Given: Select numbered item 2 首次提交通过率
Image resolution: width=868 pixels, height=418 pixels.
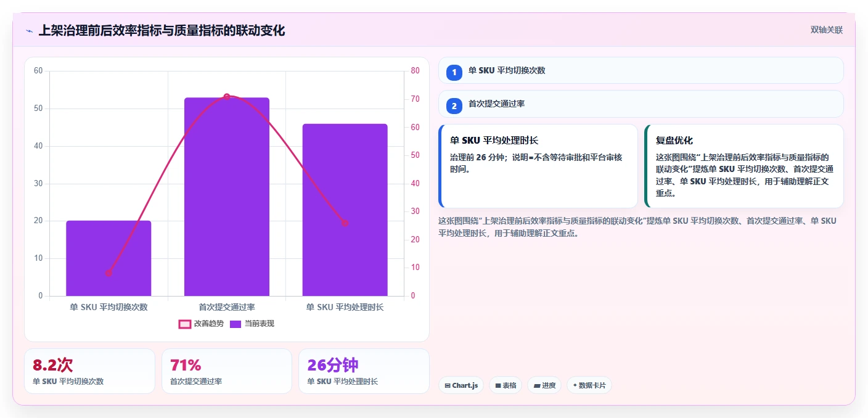Looking at the screenshot, I should 641,104.
